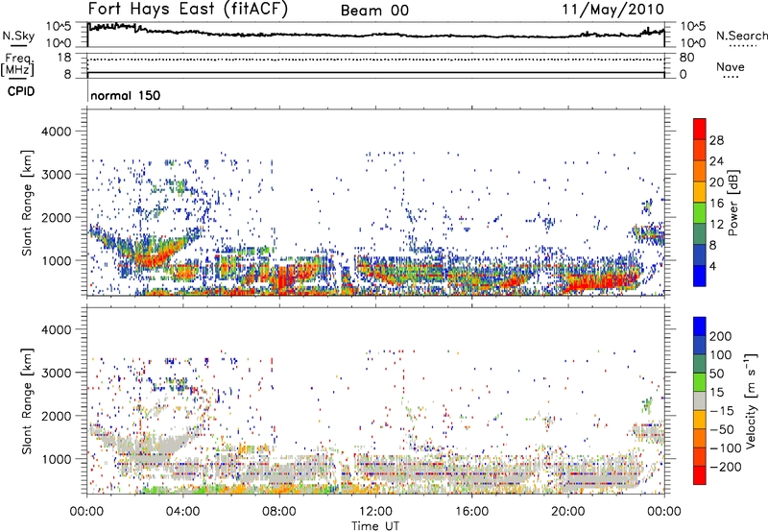The height and width of the screenshot is (532, 768).
Task: Click the gray segment of velocity color bar
Action: pos(700,401)
